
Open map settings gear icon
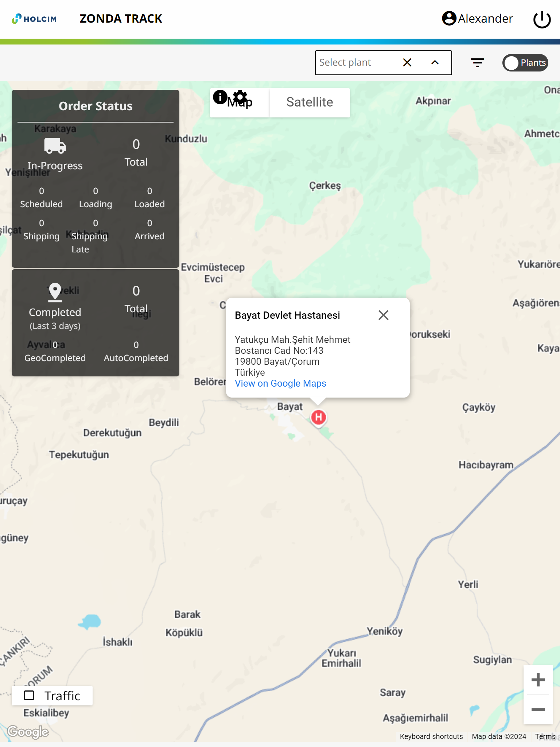240,96
